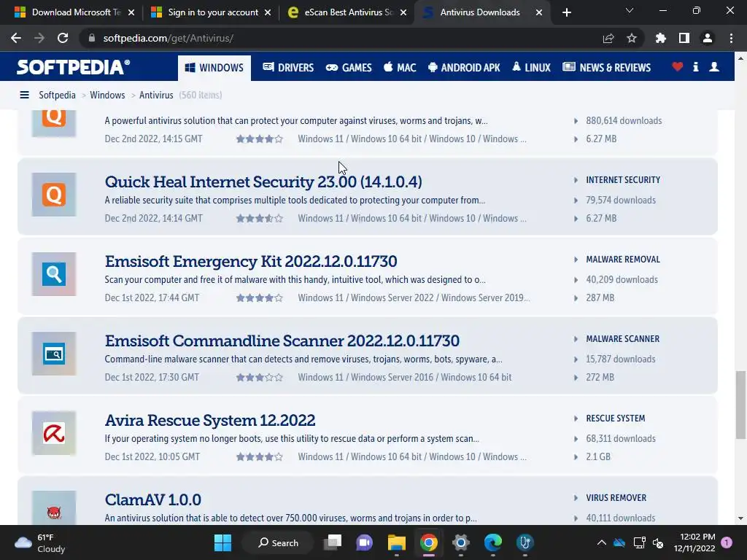Open the LINUX section
The width and height of the screenshot is (747, 560).
tap(531, 68)
